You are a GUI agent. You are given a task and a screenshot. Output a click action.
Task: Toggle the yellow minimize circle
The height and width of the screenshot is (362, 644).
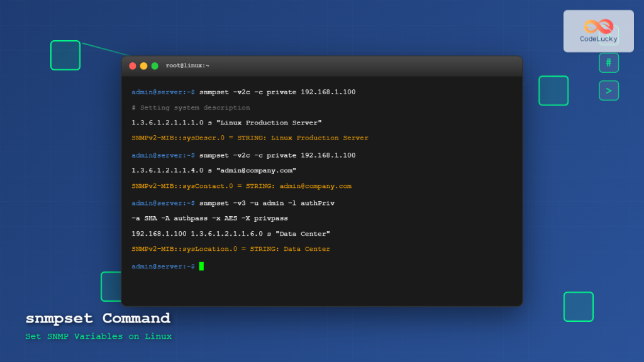coord(143,65)
